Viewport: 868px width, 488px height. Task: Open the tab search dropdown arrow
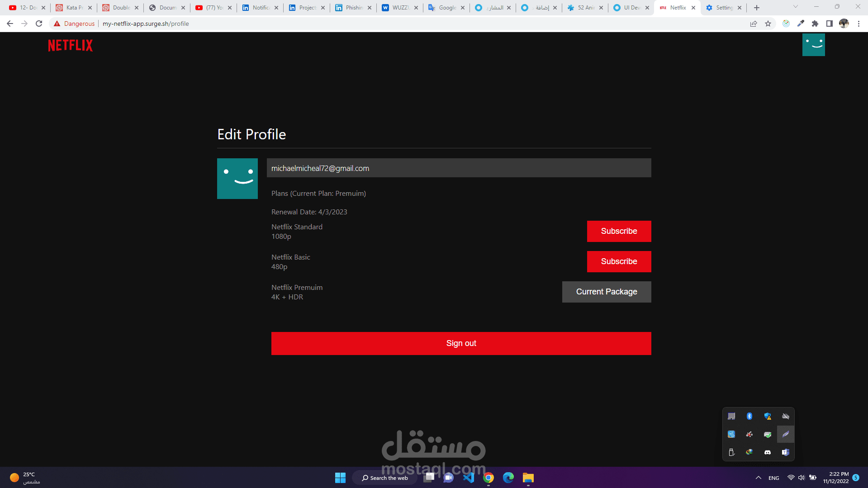(x=796, y=7)
